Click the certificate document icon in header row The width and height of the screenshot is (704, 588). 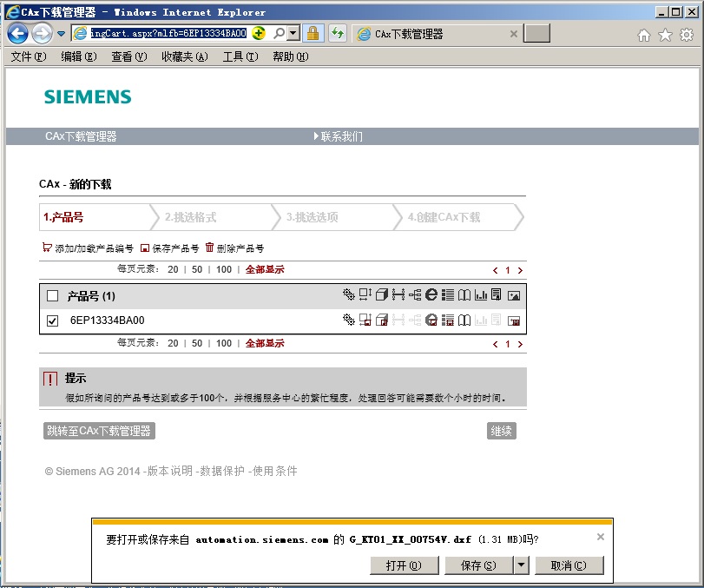[x=497, y=294]
